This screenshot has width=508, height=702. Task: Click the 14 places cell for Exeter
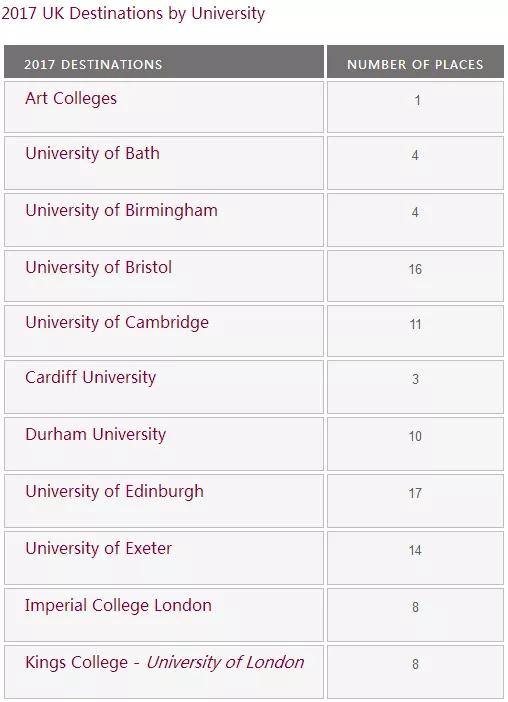click(415, 558)
